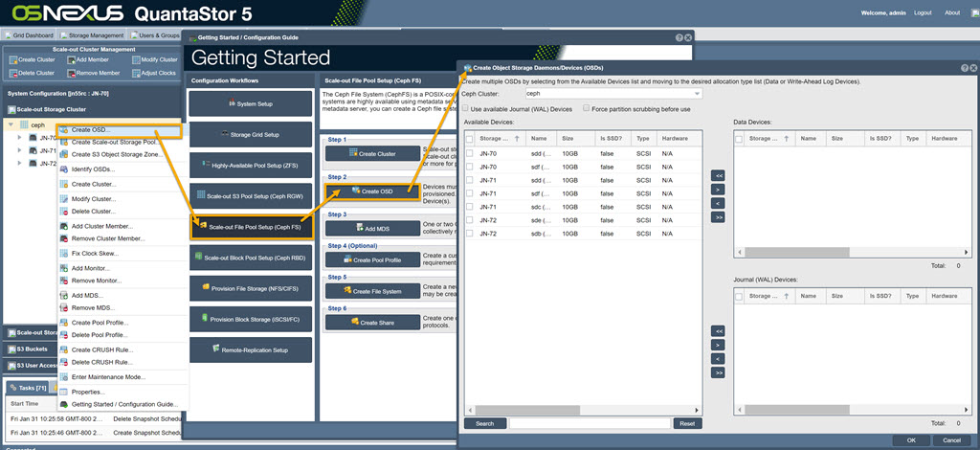Click Delete Cluster toolbar button
The image size is (980, 450).
(x=32, y=73)
